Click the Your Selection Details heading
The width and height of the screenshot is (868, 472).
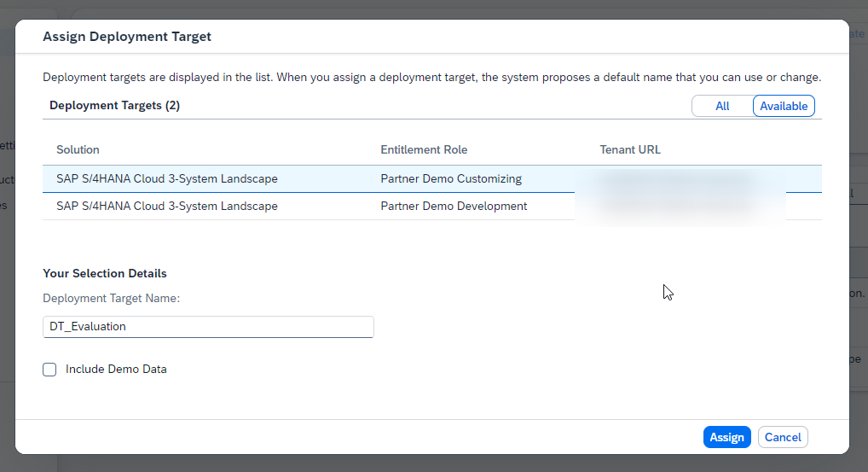(x=105, y=273)
